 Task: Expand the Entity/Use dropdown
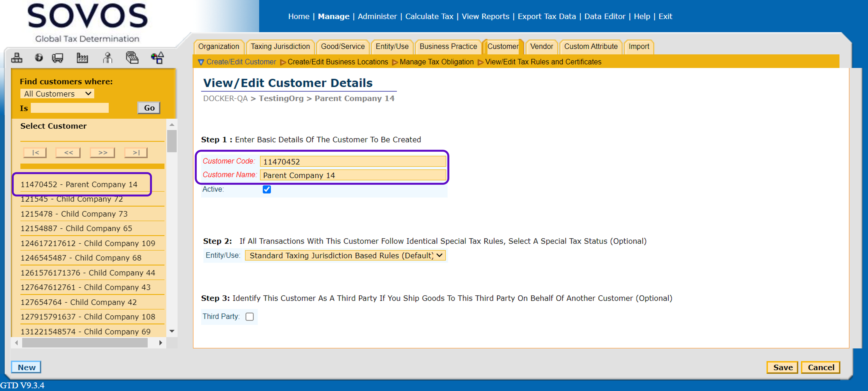tap(345, 255)
